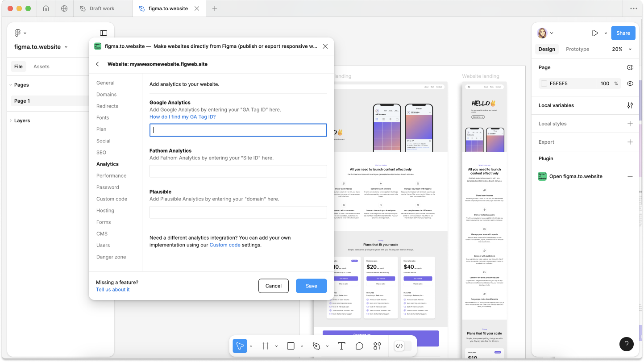This screenshot has width=644, height=362.
Task: Click the page color variable hexagon icon
Action: 630,67
